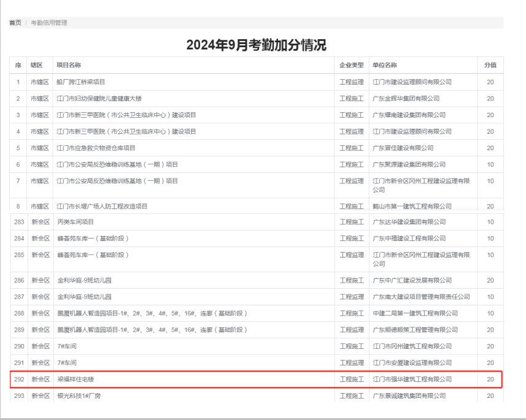
Task: Select company 江门市冈州建筑工程有限公司
Action: point(412,346)
